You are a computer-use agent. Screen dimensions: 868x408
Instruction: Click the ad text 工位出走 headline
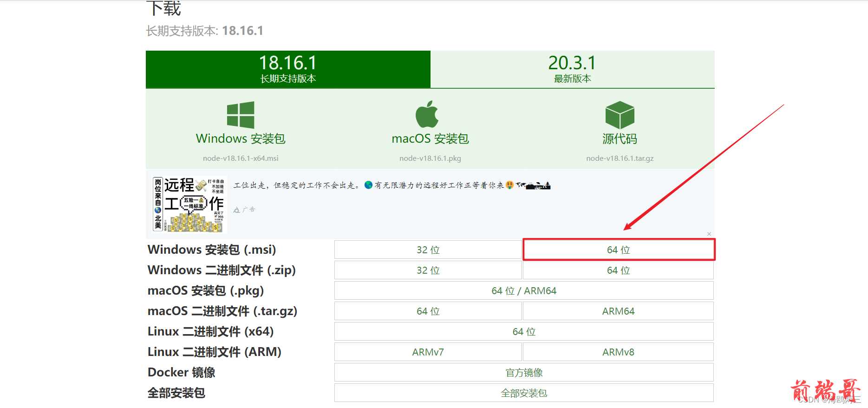(x=392, y=185)
